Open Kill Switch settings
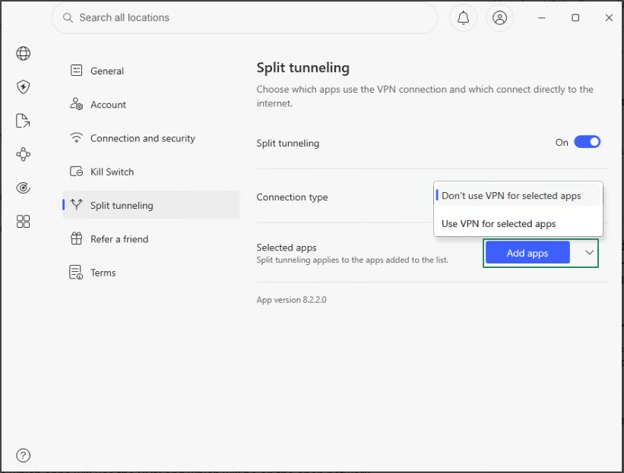 [151, 171]
